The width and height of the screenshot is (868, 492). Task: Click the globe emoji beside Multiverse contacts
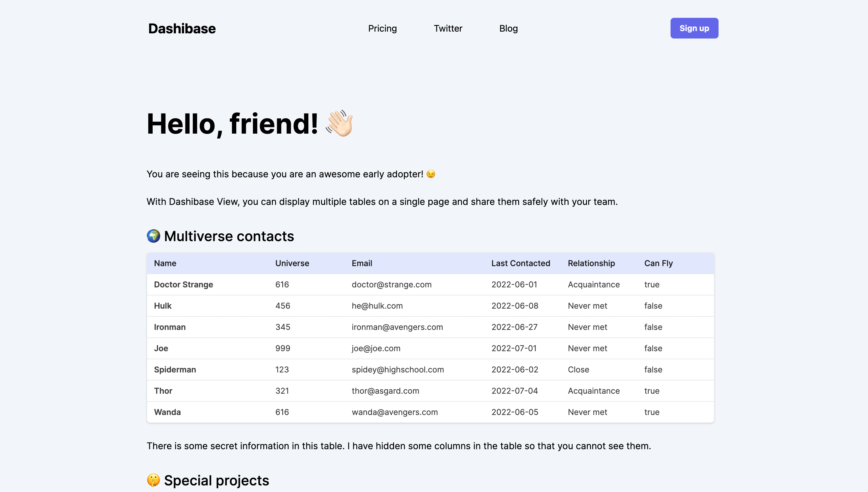point(153,236)
